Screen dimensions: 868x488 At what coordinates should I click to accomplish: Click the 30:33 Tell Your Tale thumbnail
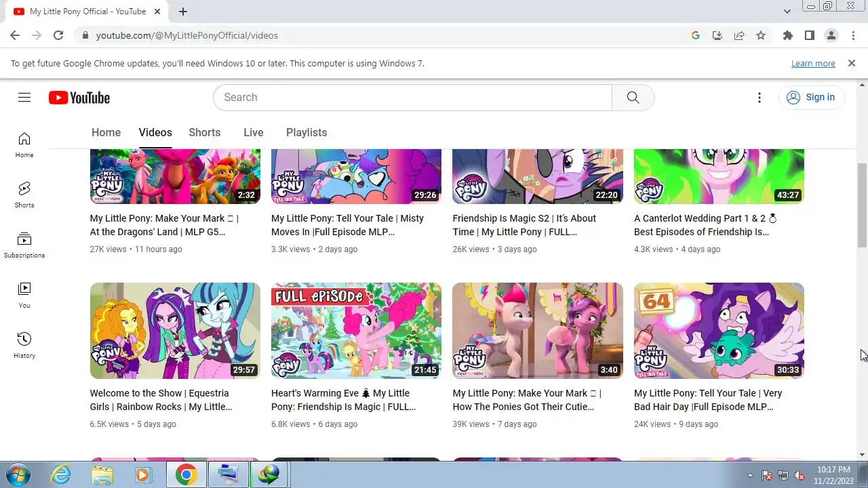coord(719,331)
